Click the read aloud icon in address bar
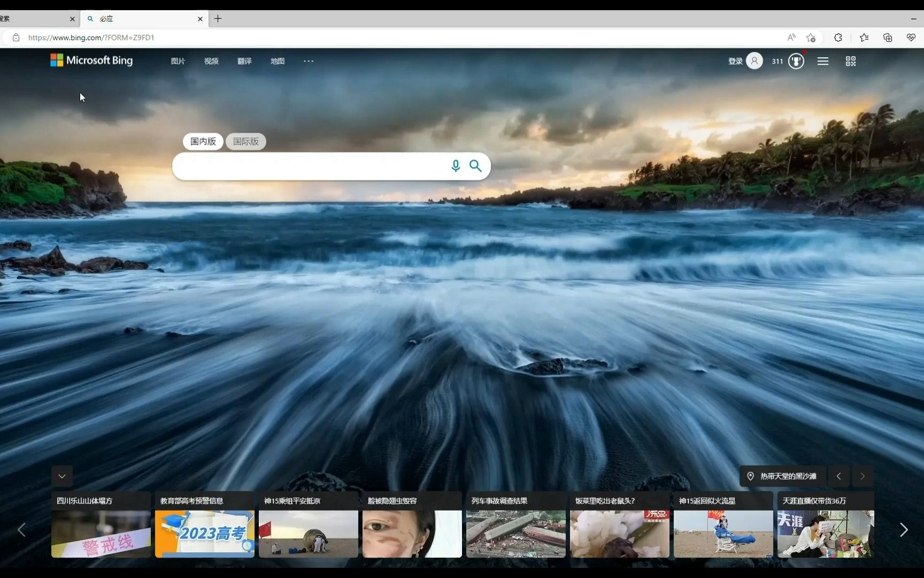Screen dimensions: 924x578 coord(791,37)
